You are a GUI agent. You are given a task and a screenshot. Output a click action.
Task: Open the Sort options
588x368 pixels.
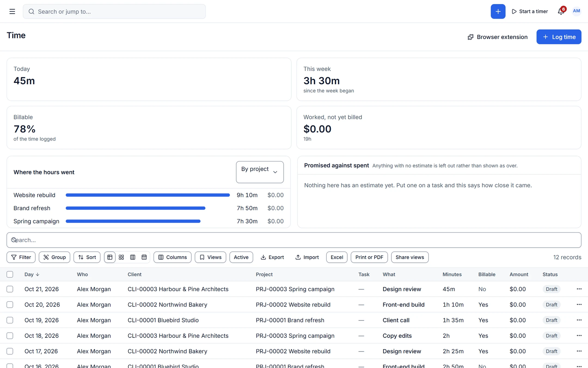[87, 257]
